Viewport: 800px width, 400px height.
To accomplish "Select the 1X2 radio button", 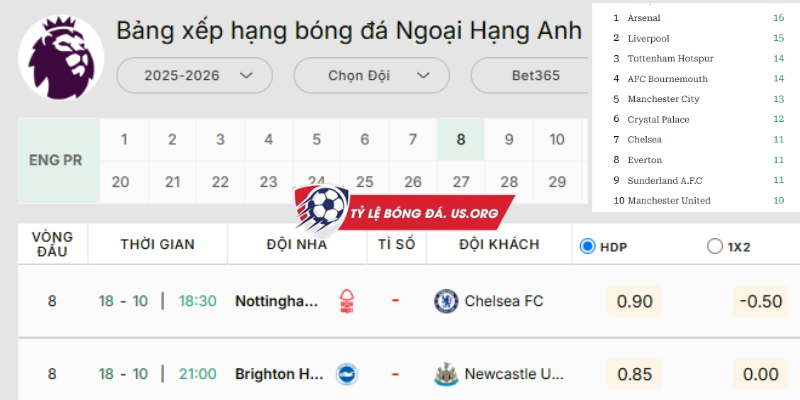I will tap(714, 246).
